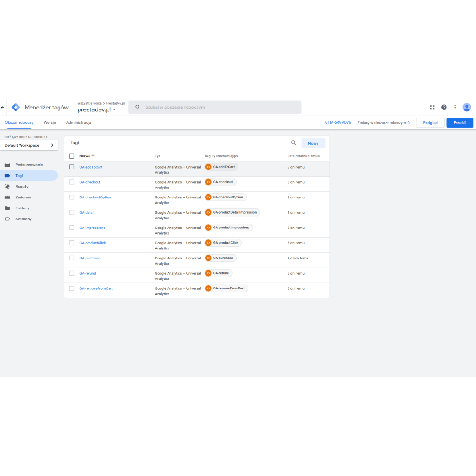
Task: Sort by the Nazwa column arrow
Action: click(x=93, y=156)
